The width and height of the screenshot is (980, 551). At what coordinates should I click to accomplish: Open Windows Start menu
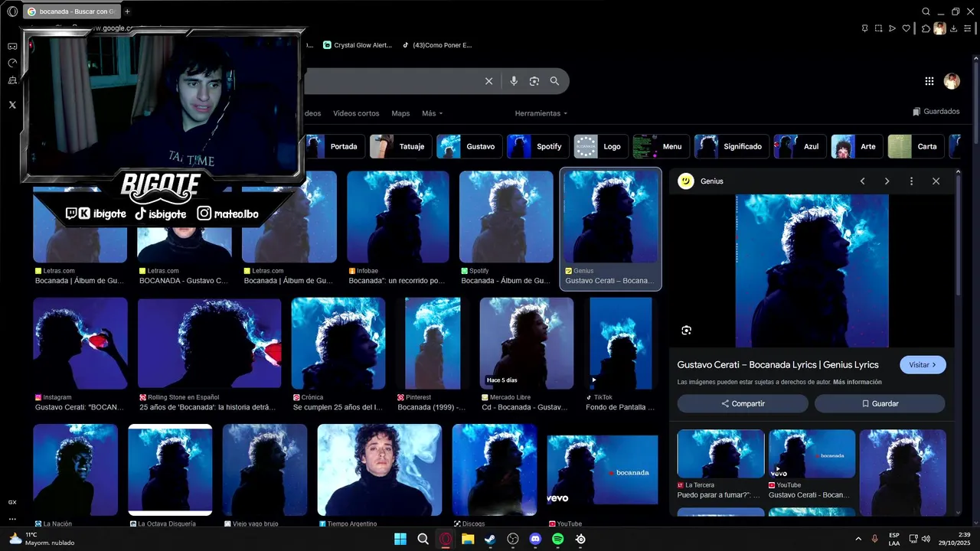[400, 539]
